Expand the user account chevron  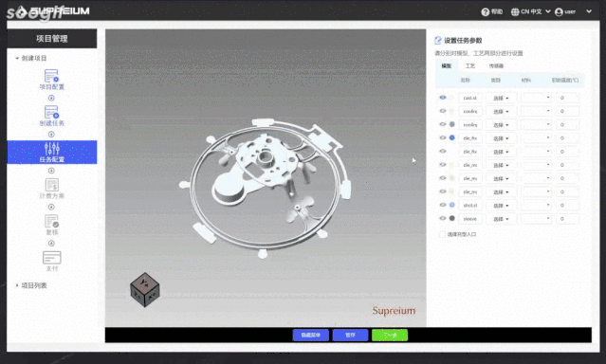pos(589,11)
